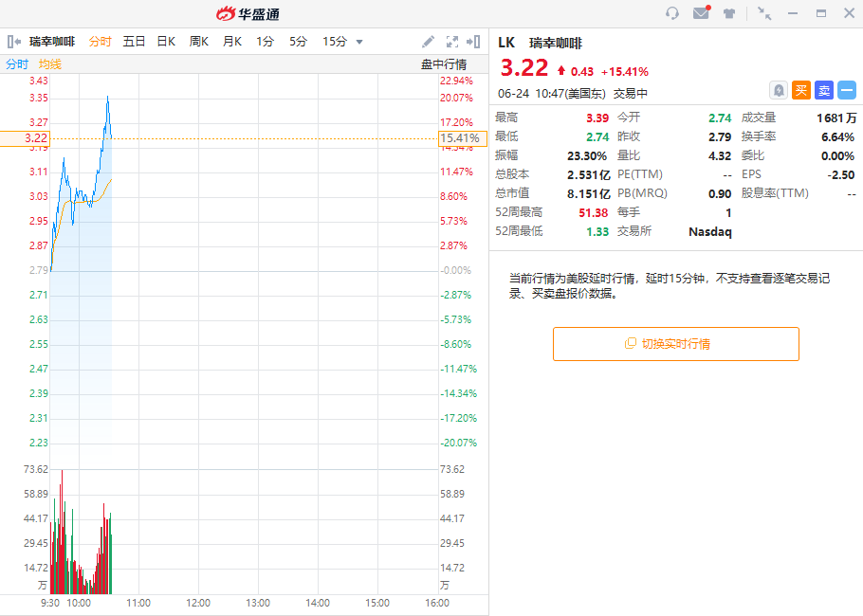Collapse the left panel arrow icon
The width and height of the screenshot is (863, 616).
14,42
